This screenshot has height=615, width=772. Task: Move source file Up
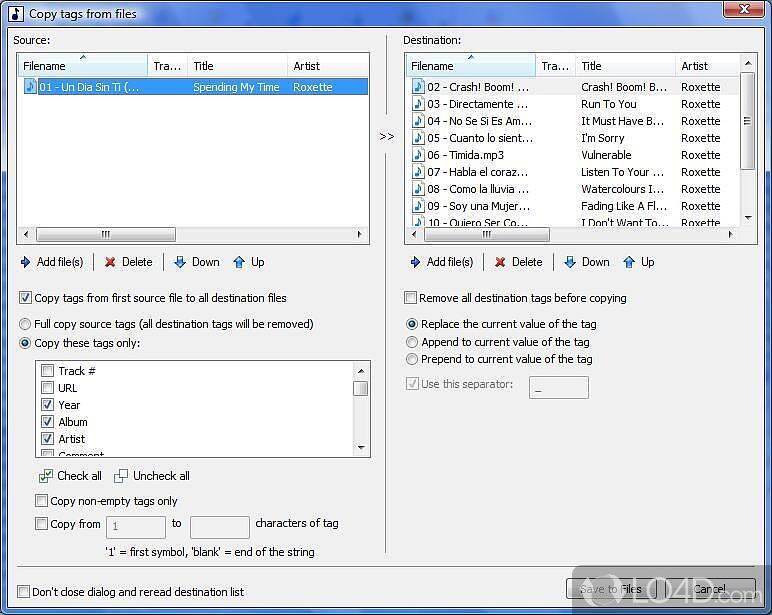[249, 262]
